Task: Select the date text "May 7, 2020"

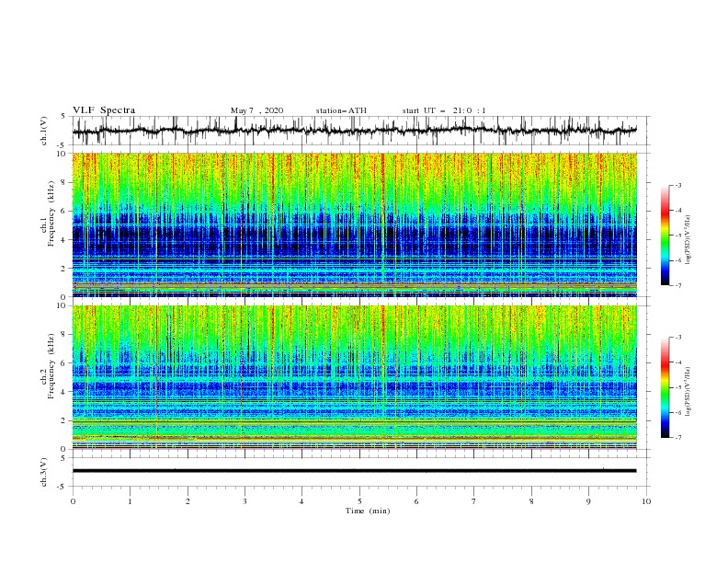Action: [x=256, y=110]
